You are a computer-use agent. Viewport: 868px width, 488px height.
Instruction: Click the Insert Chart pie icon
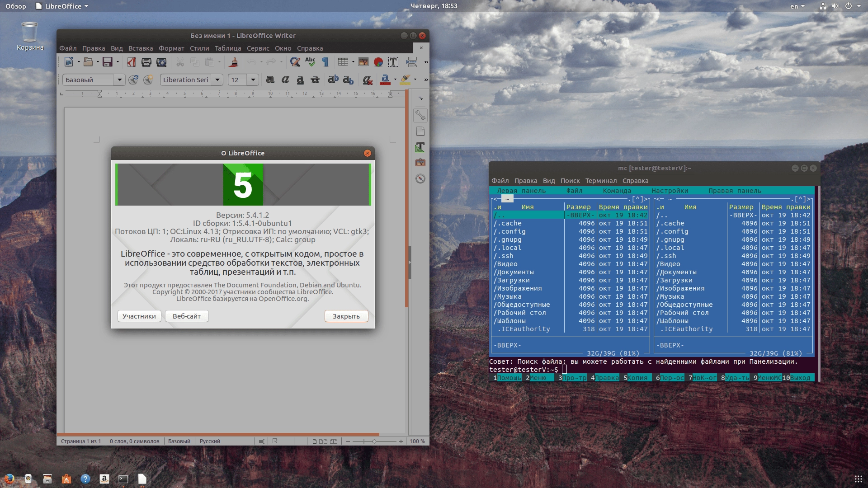(x=378, y=62)
